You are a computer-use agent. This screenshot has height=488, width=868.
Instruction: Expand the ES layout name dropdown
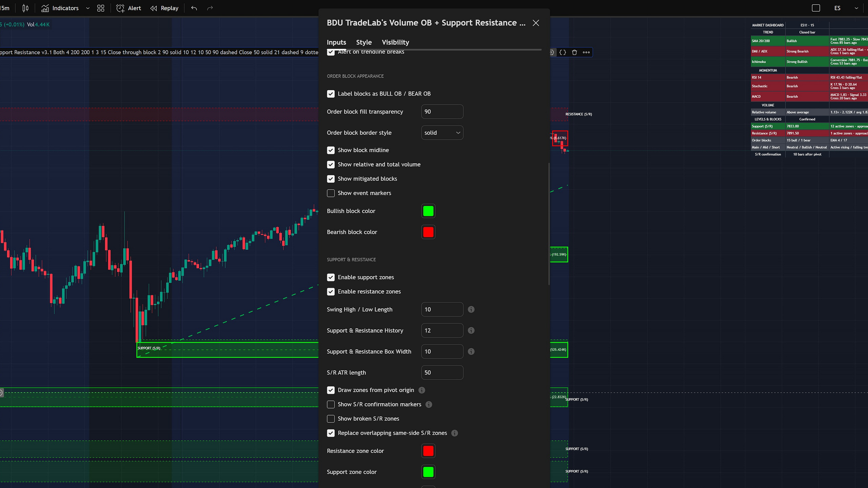click(x=856, y=8)
